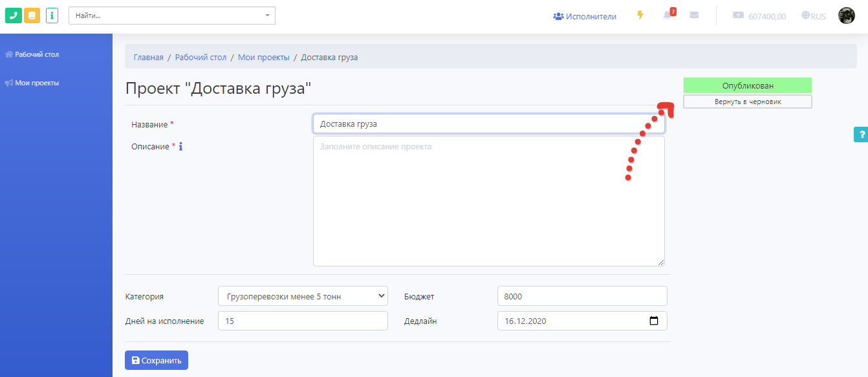The height and width of the screenshot is (377, 868).
Task: Open Мои проекты in sidebar
Action: (x=37, y=83)
